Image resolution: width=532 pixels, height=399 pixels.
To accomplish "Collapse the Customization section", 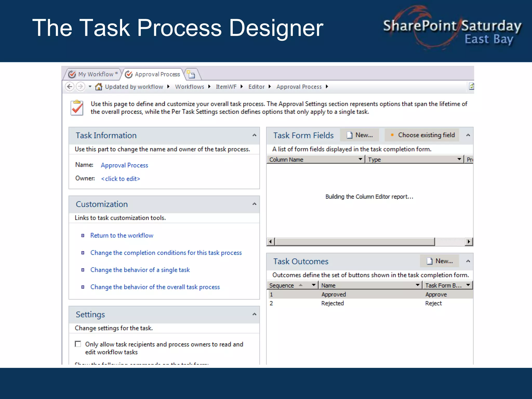I will (254, 204).
